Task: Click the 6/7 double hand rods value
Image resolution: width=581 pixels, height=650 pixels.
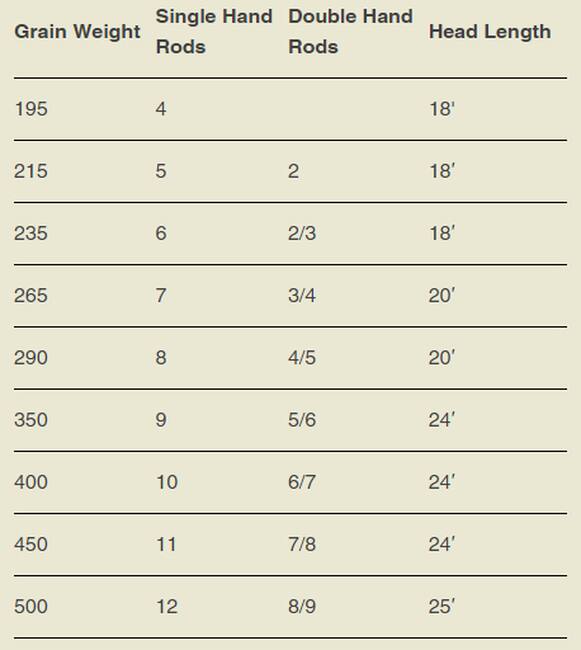Action: (302, 482)
